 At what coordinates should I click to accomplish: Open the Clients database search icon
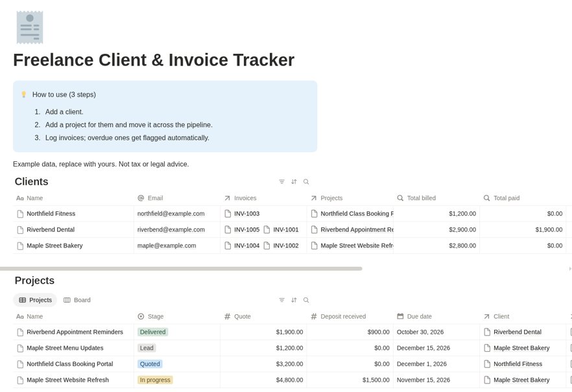point(306,181)
